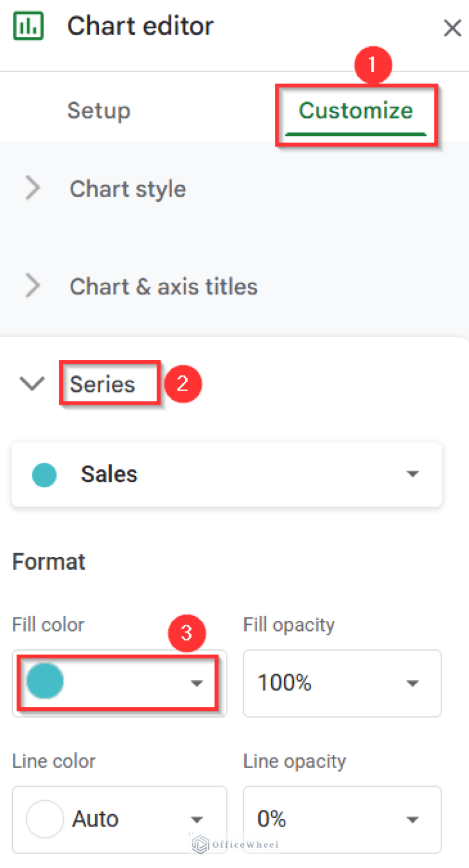The height and width of the screenshot is (868, 469).
Task: Close the Chart editor panel
Action: click(x=453, y=28)
